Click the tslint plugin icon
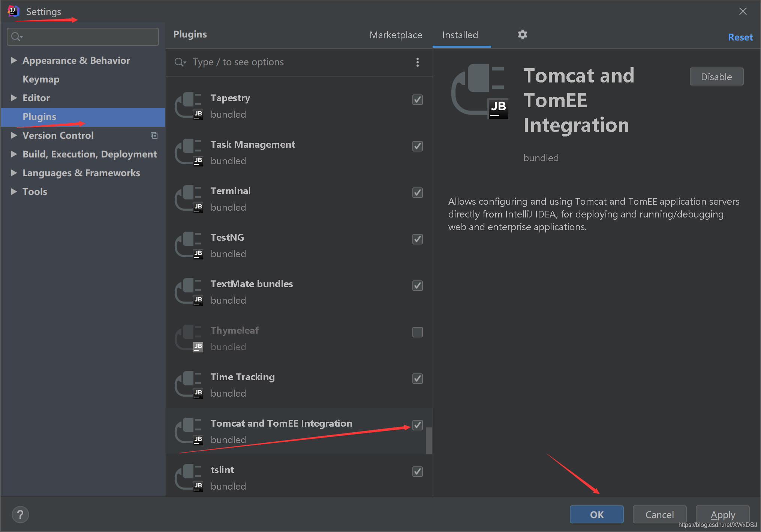 coord(189,478)
